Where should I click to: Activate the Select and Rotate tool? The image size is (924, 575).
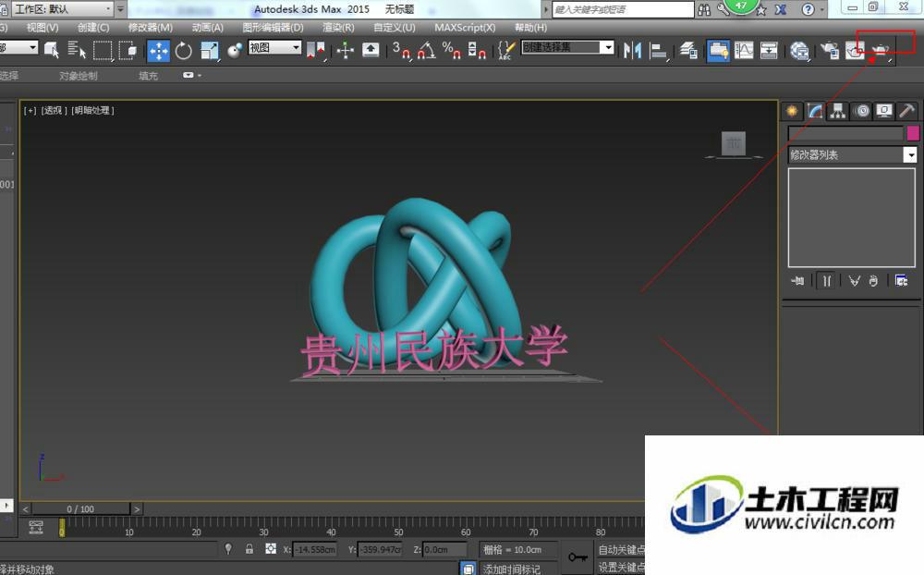[183, 50]
